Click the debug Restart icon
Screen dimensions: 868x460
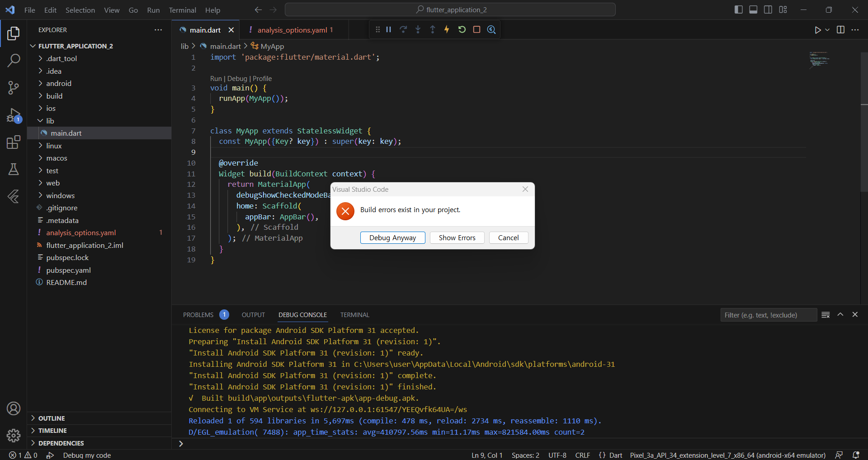(x=462, y=29)
